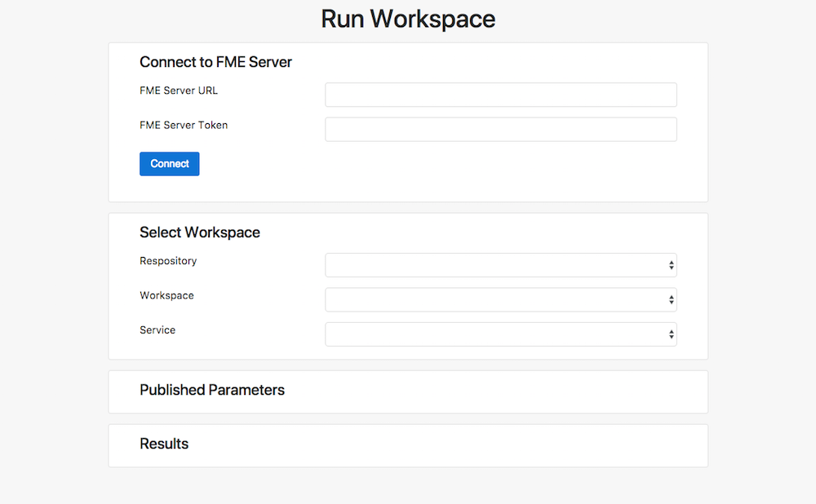
Task: Click the 'FME Server URL' label
Action: [179, 91]
